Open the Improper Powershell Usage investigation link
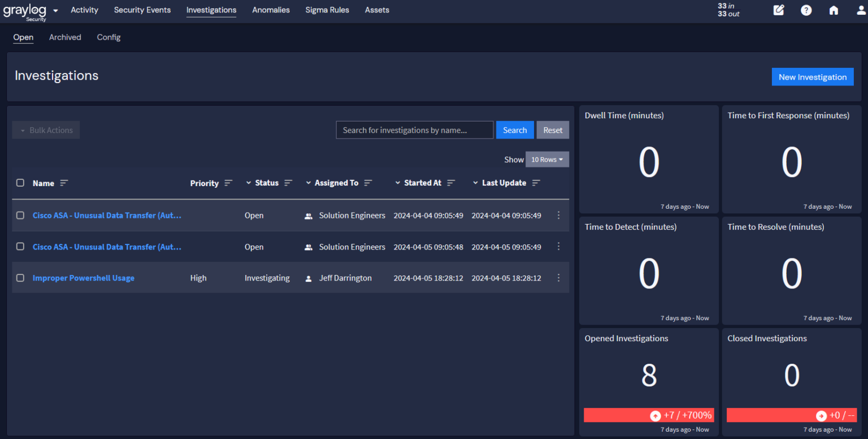Viewport: 868px width, 439px height. [x=83, y=278]
